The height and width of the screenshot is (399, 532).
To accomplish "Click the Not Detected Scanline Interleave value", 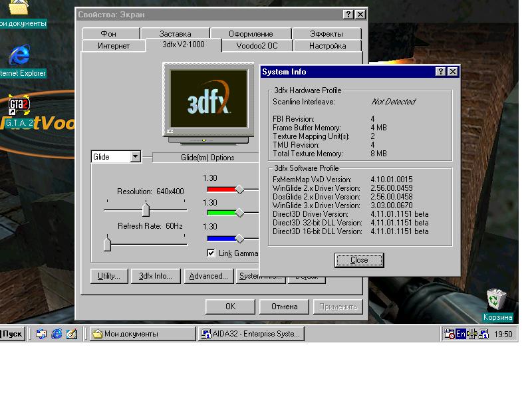I will [x=393, y=102].
